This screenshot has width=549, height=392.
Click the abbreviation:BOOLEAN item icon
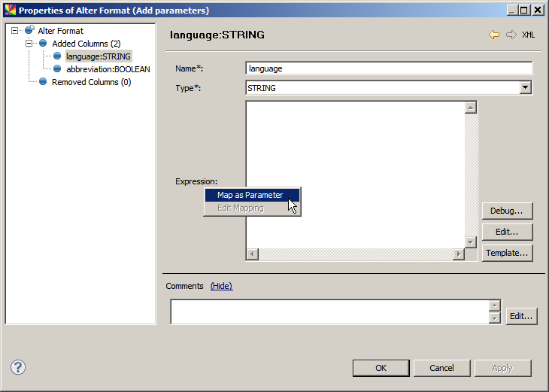point(57,69)
